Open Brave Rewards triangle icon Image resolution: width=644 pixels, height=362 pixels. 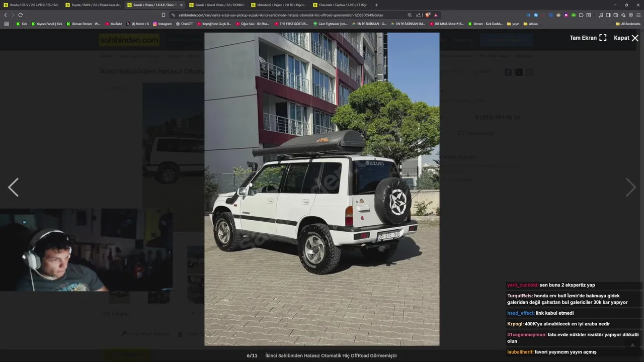[436, 15]
